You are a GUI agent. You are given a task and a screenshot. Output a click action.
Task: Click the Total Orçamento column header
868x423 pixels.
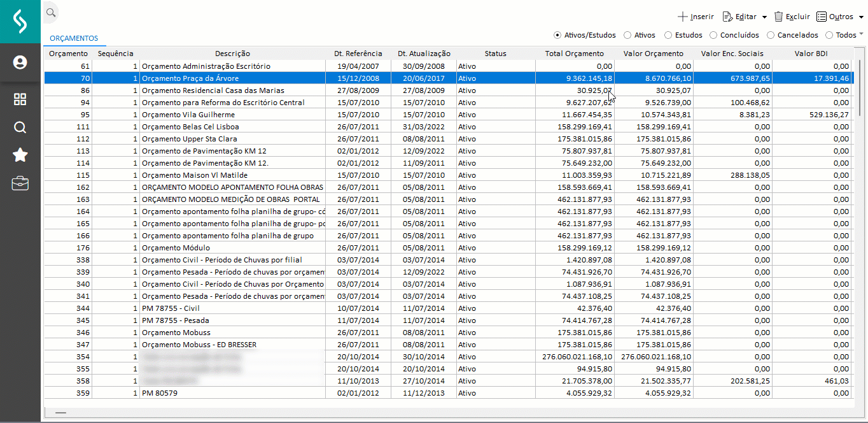(x=574, y=54)
